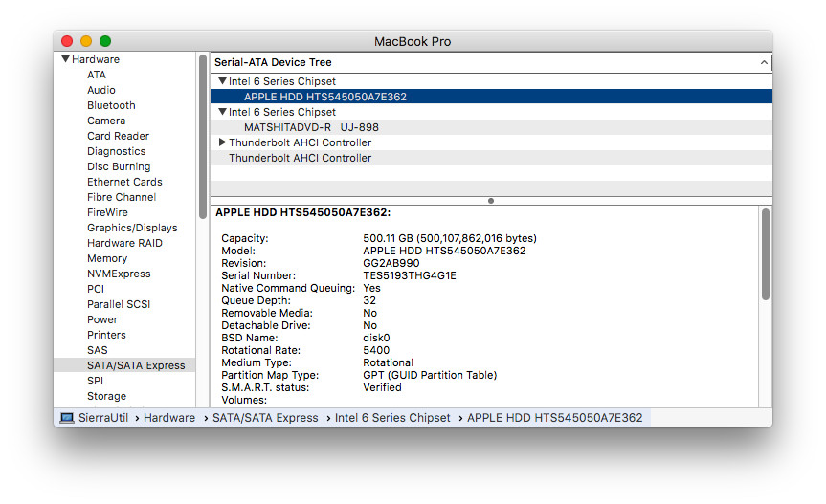Select Diagnostics in the sidebar
Screen dimensions: 826x504
[x=117, y=151]
